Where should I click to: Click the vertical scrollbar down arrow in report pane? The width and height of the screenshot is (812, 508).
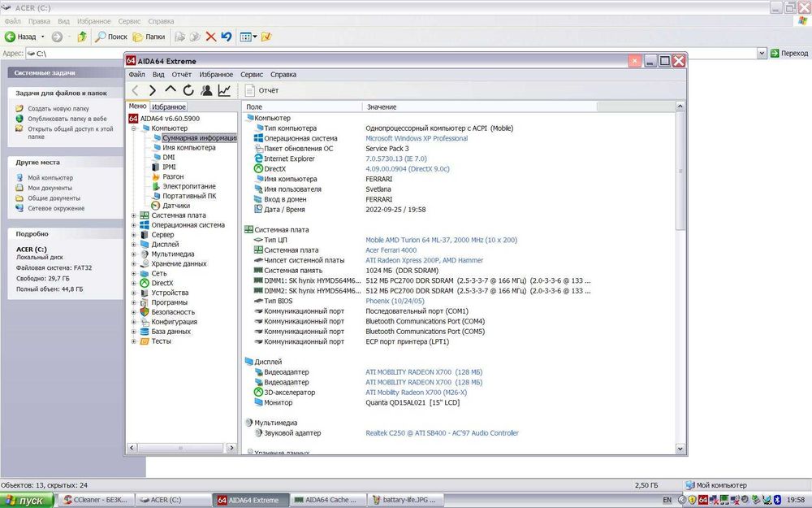pyautogui.click(x=680, y=449)
